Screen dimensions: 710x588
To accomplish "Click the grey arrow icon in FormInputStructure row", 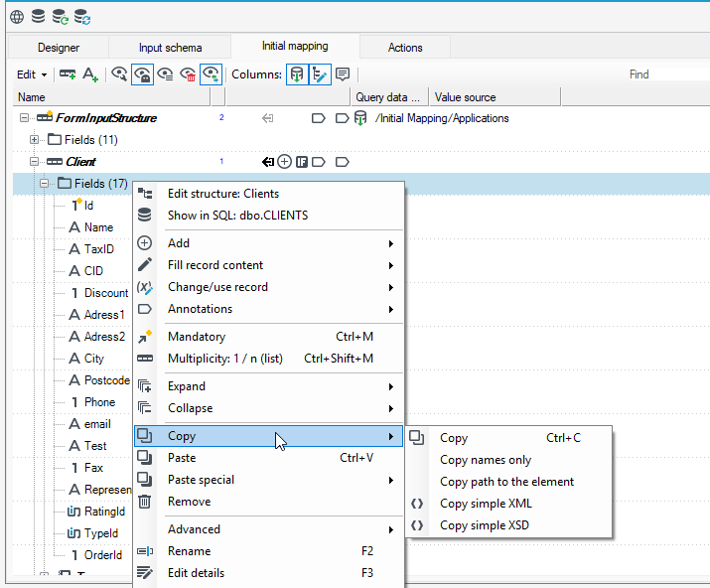I will [x=267, y=118].
